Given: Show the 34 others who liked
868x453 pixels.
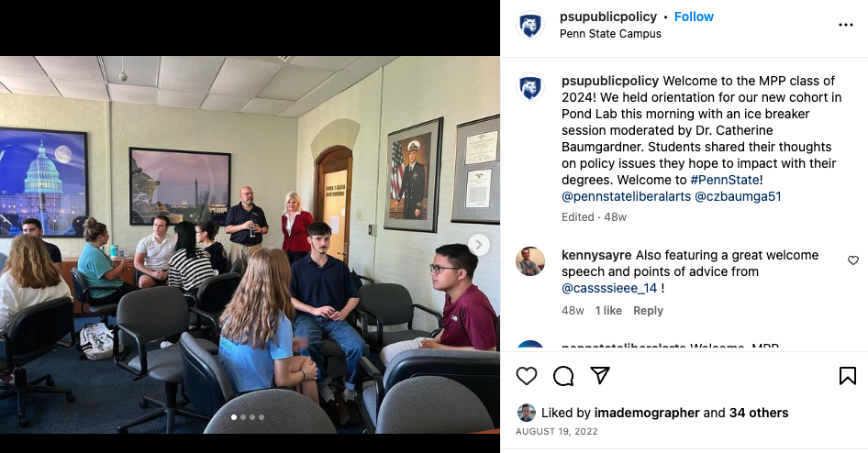Looking at the screenshot, I should coord(759,413).
